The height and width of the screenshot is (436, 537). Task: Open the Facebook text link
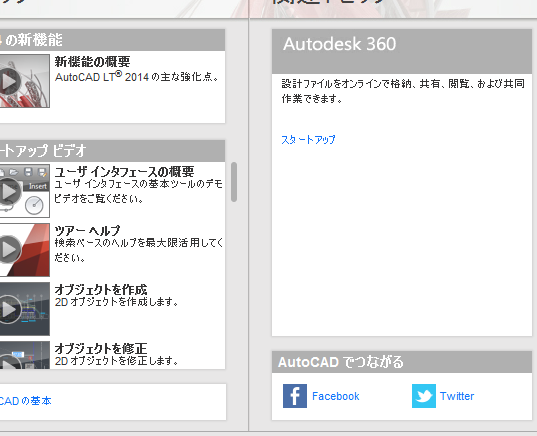click(x=336, y=396)
